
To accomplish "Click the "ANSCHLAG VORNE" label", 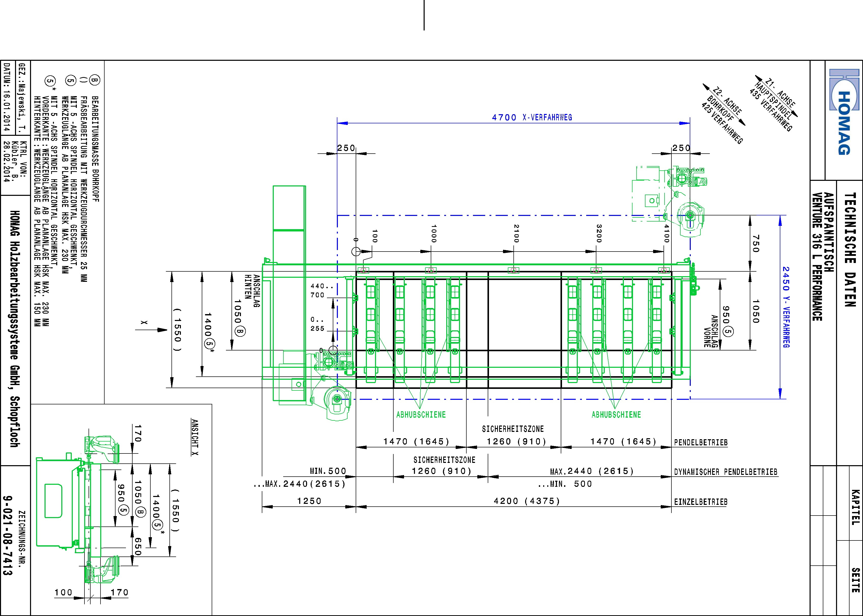I will click(x=711, y=331).
